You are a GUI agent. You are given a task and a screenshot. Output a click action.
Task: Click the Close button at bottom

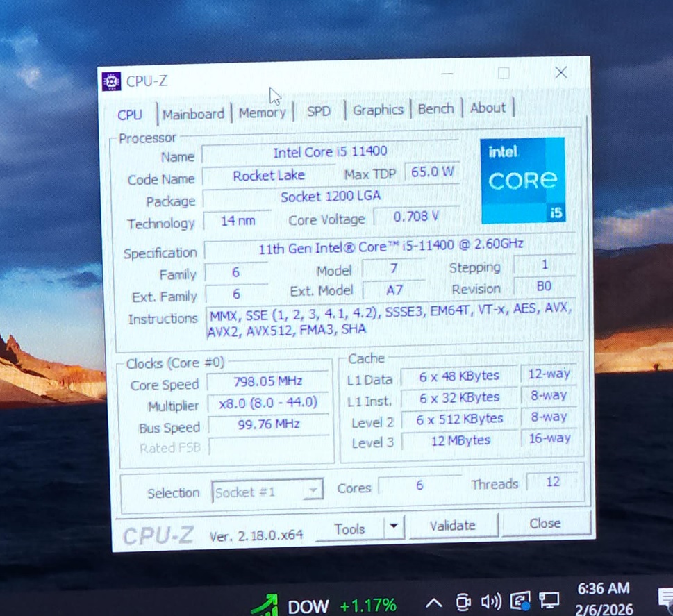pyautogui.click(x=545, y=524)
